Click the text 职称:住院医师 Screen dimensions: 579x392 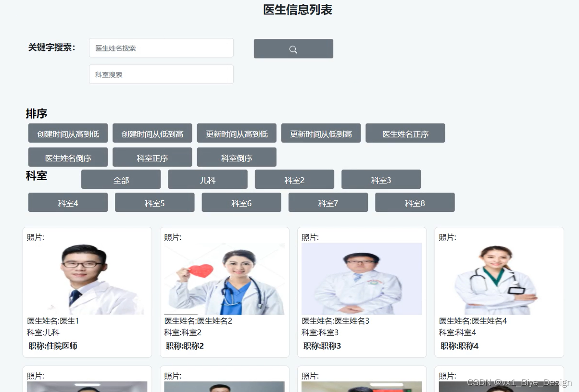point(53,346)
